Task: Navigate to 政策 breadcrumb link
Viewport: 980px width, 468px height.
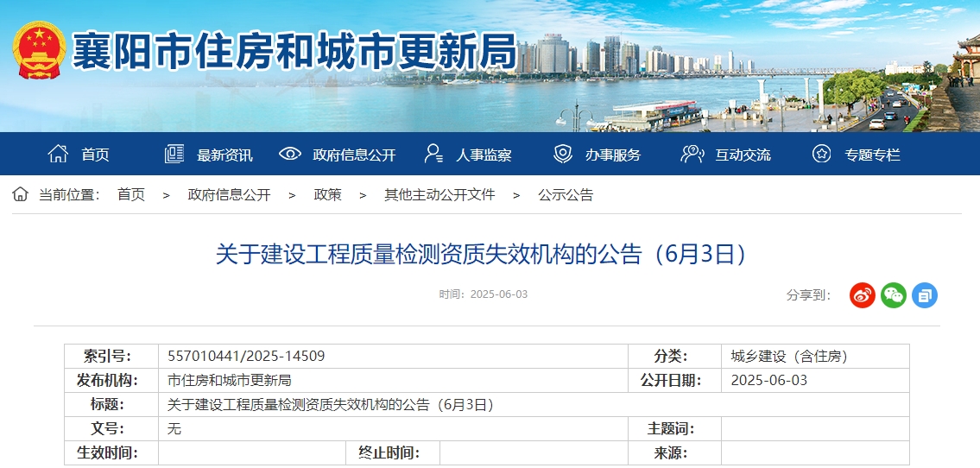Action: click(x=327, y=195)
